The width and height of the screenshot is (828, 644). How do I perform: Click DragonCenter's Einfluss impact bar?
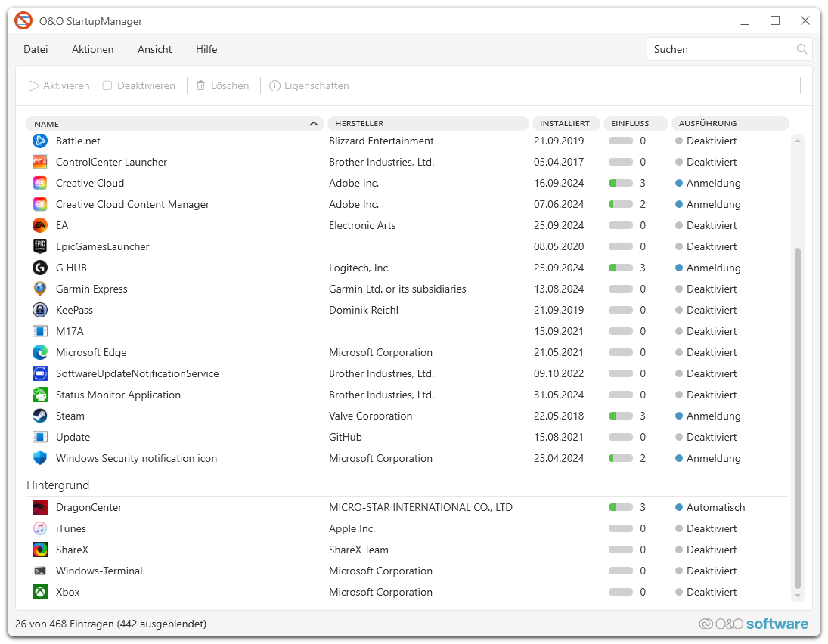621,507
